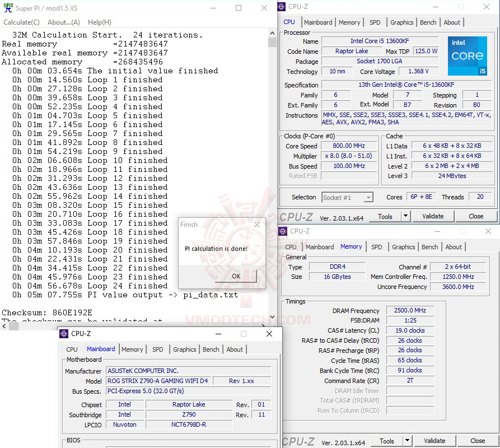
Task: Click the CPU-Z icon on the Memory window
Action: (283, 231)
